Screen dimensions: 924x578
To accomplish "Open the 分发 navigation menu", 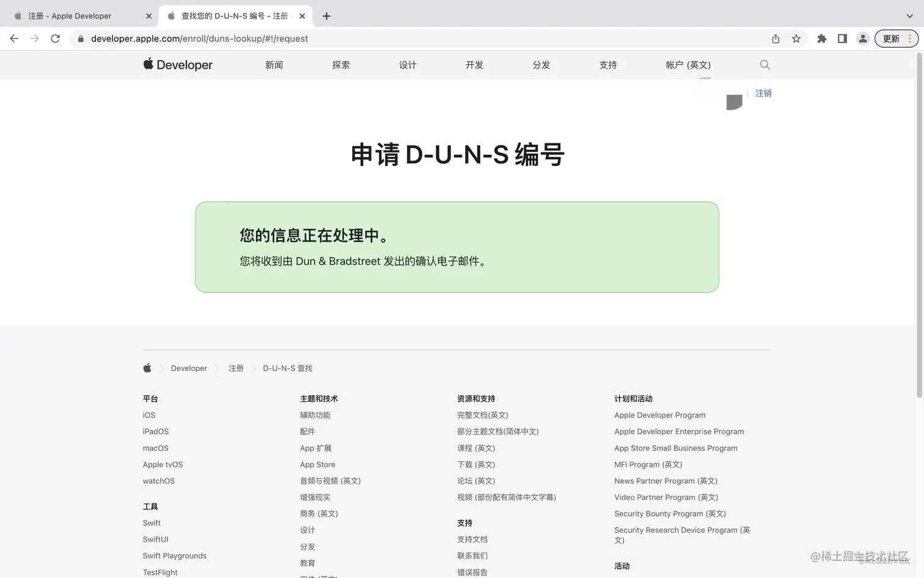I will [541, 65].
